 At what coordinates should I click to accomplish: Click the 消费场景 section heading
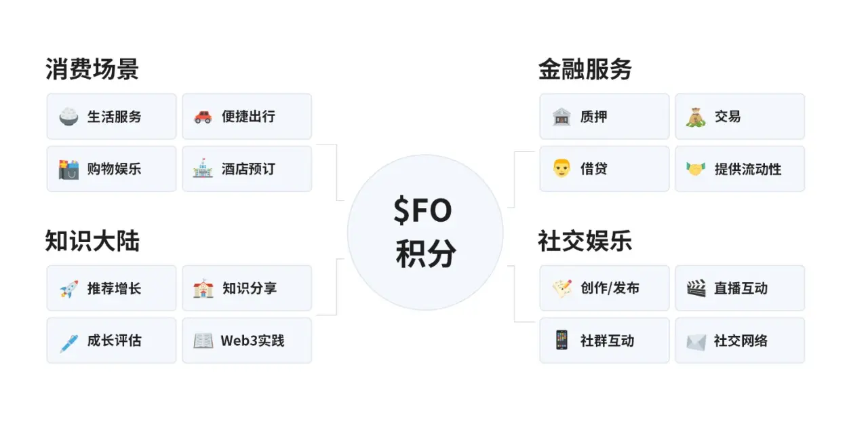tap(92, 69)
